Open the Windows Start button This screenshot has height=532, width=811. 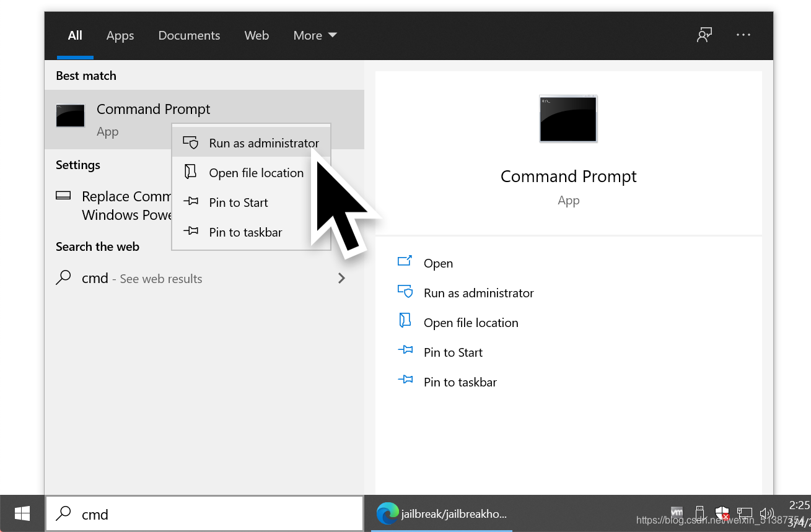tap(22, 513)
